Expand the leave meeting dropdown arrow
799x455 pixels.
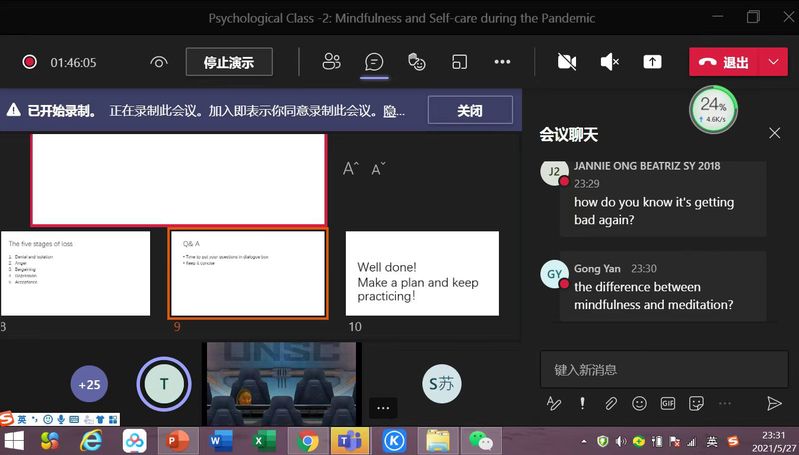(x=773, y=62)
